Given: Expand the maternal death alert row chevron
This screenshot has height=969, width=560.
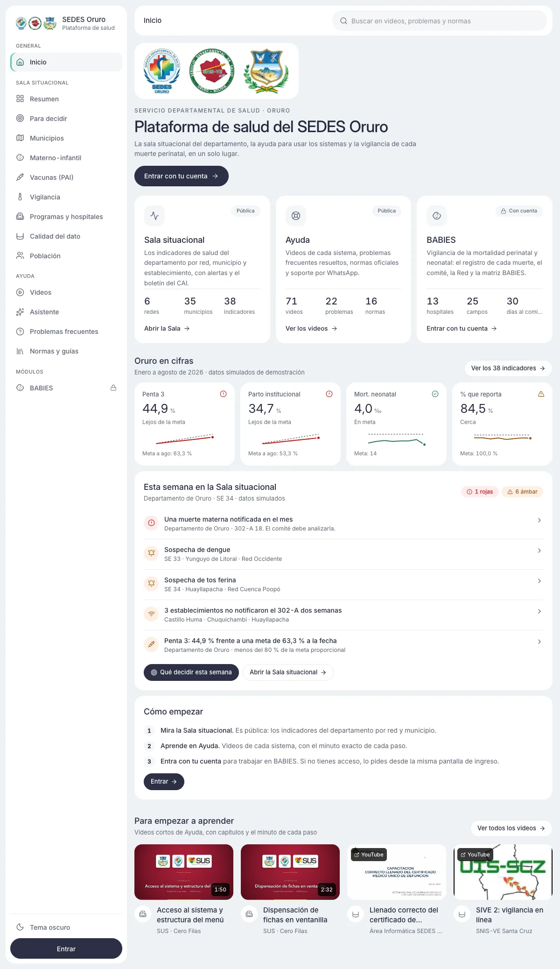Looking at the screenshot, I should coord(539,520).
